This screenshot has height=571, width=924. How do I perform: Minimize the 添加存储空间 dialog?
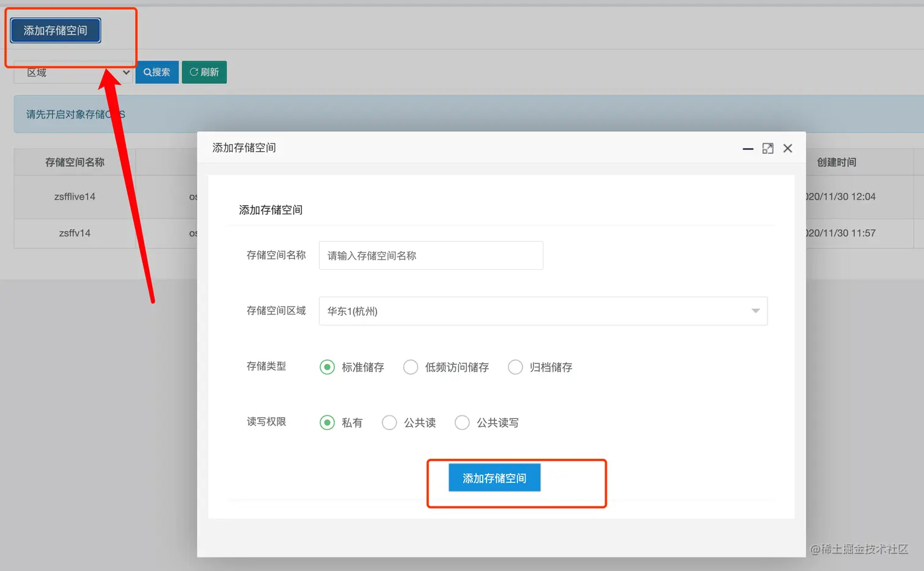pos(748,148)
